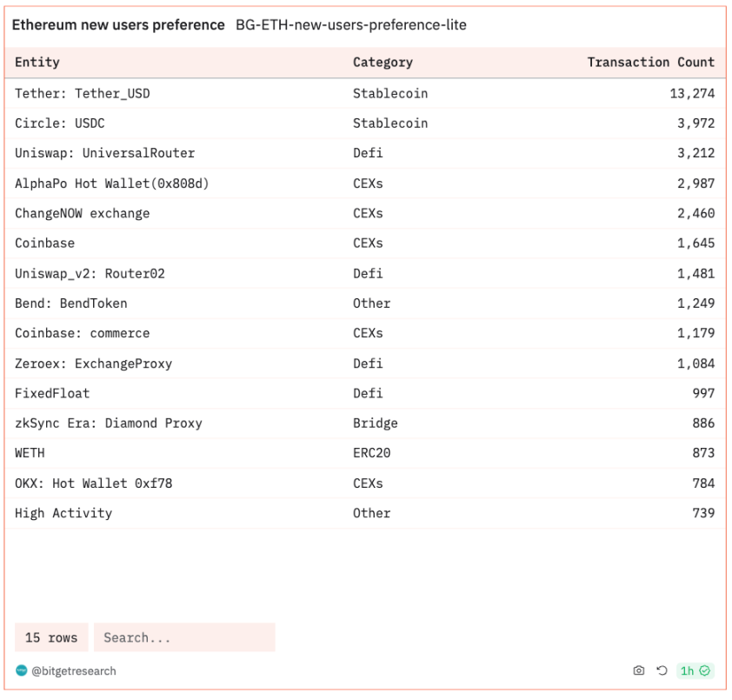Screen dimensions: 732x700
Task: Click the Bridge category cell
Action: coord(376,423)
